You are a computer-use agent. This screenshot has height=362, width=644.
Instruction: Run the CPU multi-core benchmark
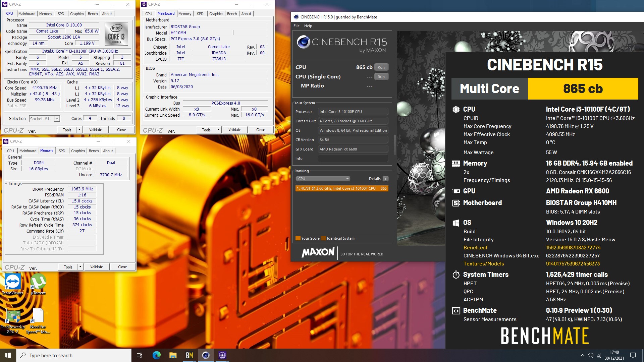[381, 67]
